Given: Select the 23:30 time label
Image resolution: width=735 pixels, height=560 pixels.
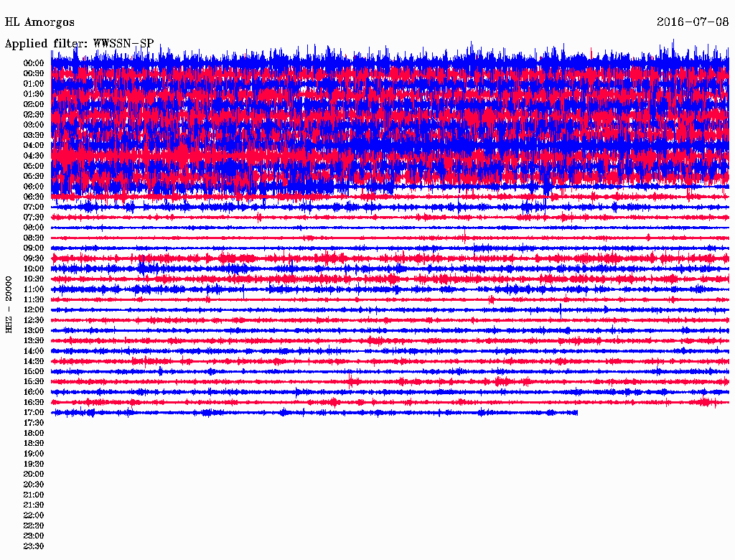Looking at the screenshot, I should (34, 546).
